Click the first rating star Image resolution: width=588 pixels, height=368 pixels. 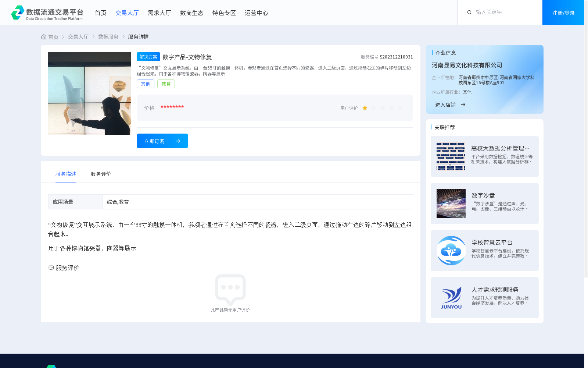tap(365, 108)
